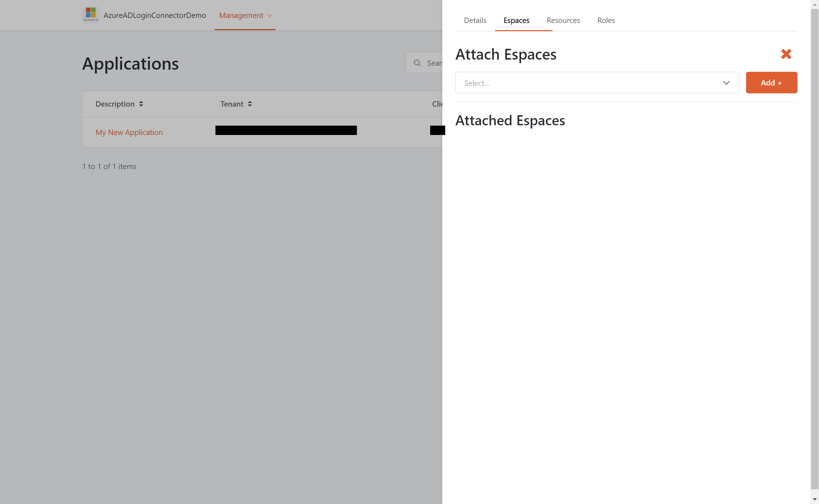Viewport: 819px width, 504px height.
Task: Click the scrollbar down arrow
Action: pyautogui.click(x=815, y=499)
